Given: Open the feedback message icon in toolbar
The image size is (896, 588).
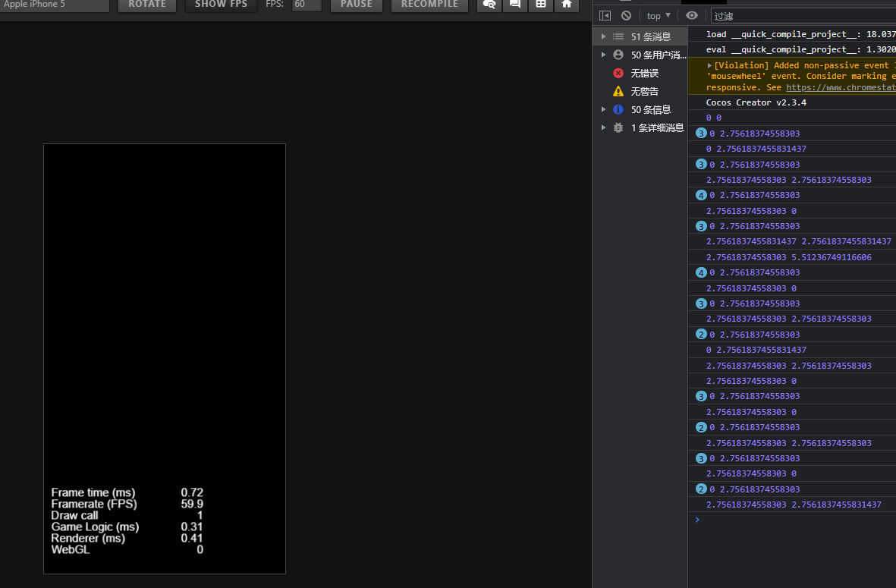Looking at the screenshot, I should click(514, 5).
